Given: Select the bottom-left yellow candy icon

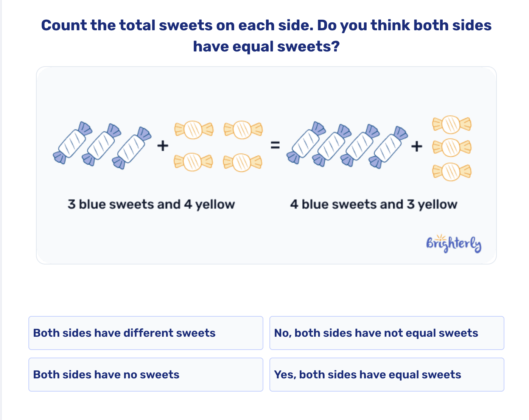Looking at the screenshot, I should click(x=193, y=162).
